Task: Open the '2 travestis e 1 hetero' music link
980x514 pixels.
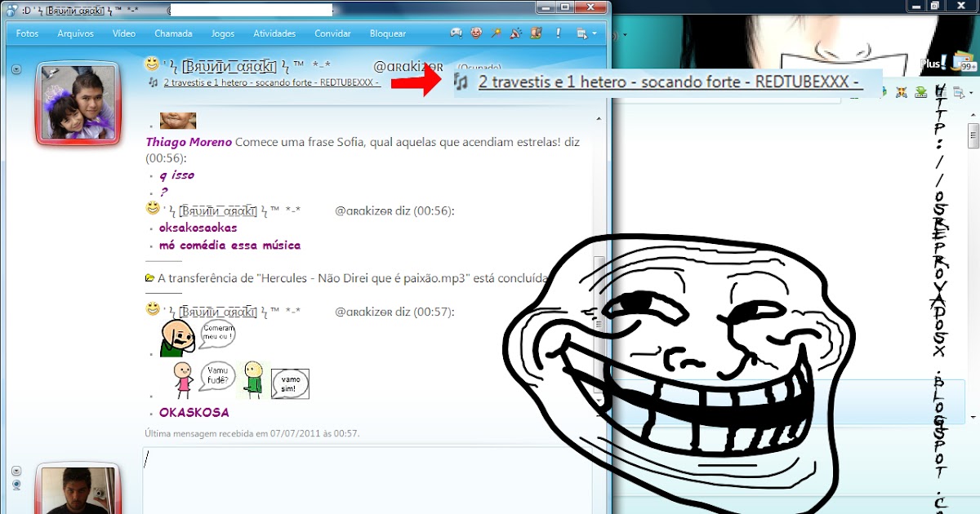Action: point(271,82)
